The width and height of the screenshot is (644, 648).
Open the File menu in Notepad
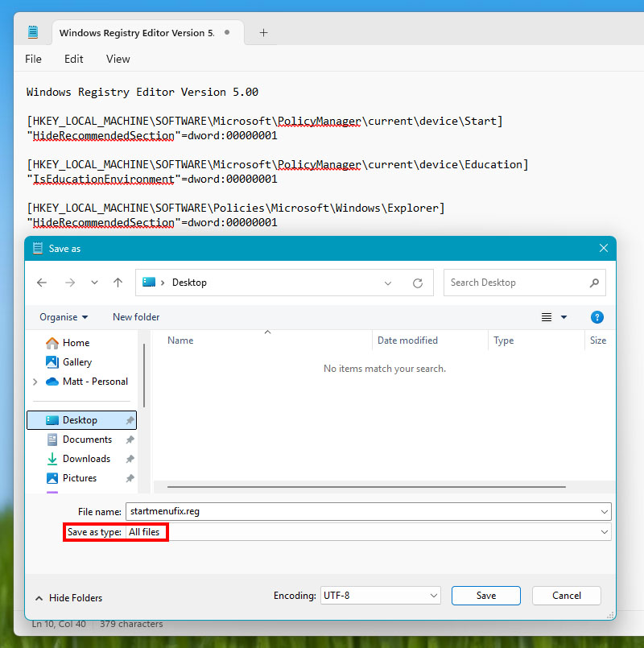pos(33,59)
